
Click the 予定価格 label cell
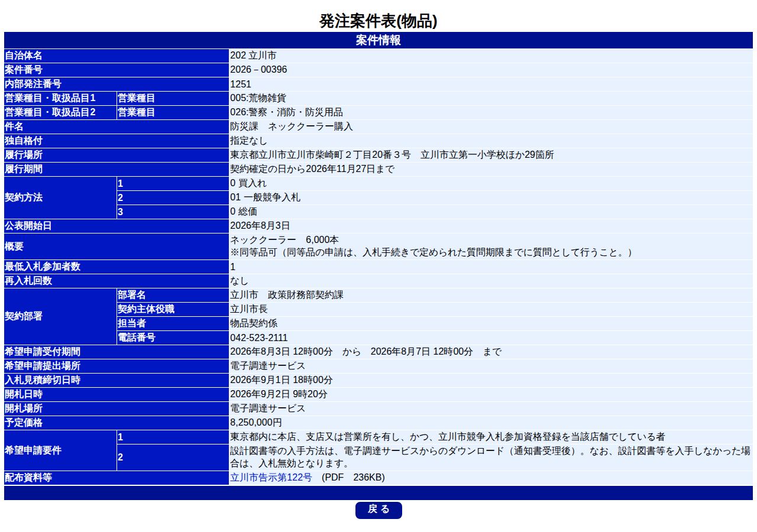click(117, 423)
